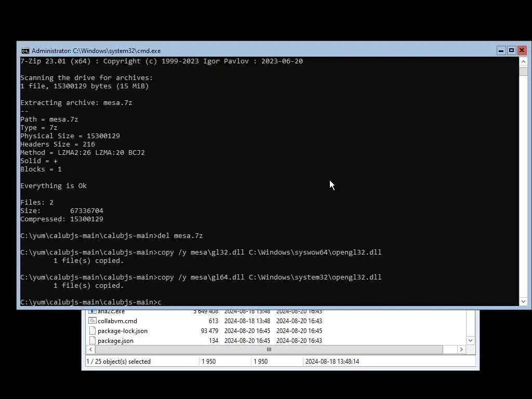532x399 pixels.
Task: Click the package-lock.json size 93 479
Action: coord(209,331)
